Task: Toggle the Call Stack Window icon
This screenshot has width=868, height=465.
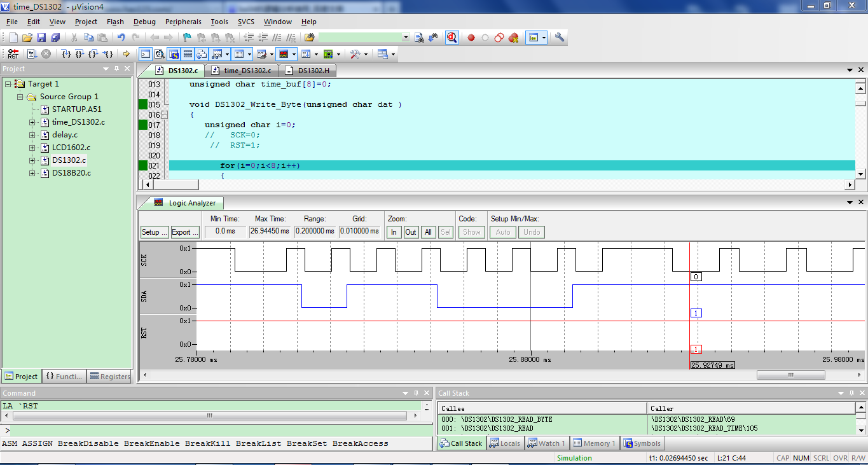Action: [202, 54]
